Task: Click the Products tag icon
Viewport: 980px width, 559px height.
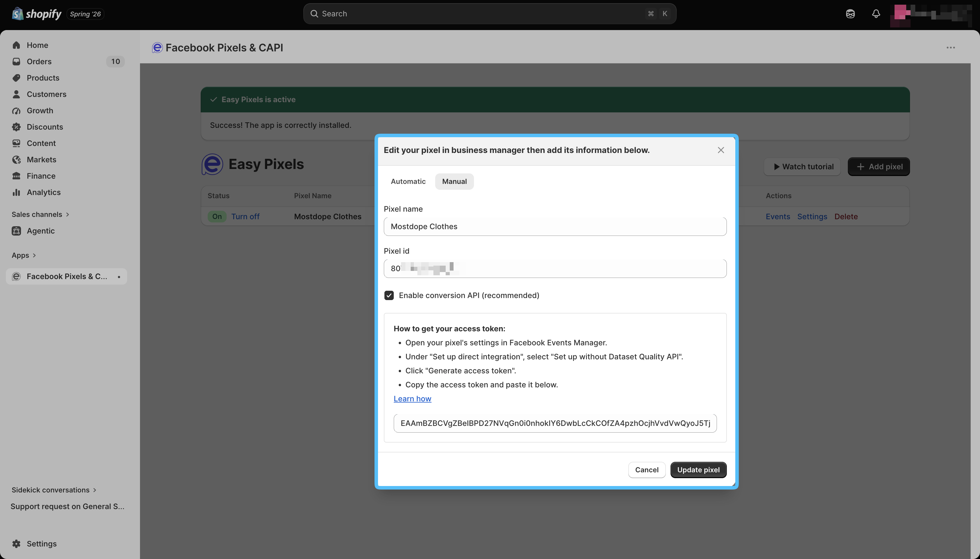Action: pyautogui.click(x=16, y=78)
